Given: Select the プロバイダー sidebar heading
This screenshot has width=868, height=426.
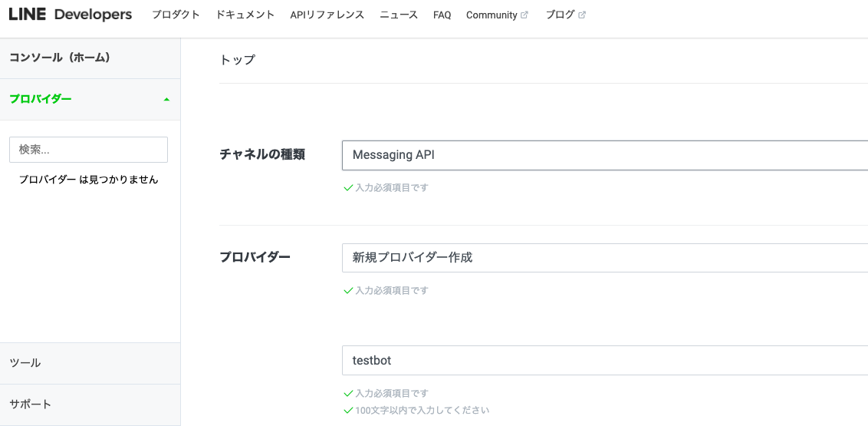Looking at the screenshot, I should click(x=41, y=99).
